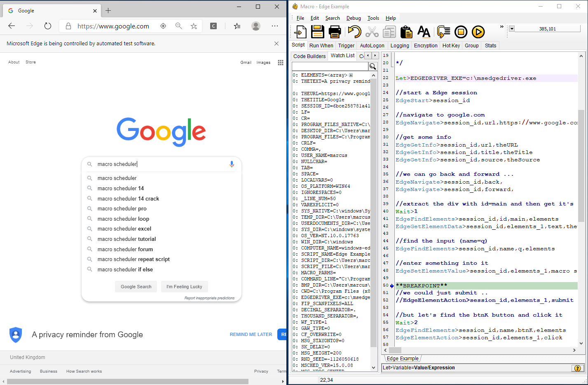
Task: Click the Copy icon in the editor toolbar
Action: click(389, 32)
